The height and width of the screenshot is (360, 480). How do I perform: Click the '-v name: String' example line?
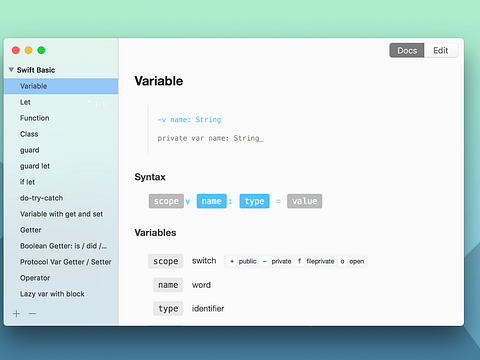click(189, 120)
